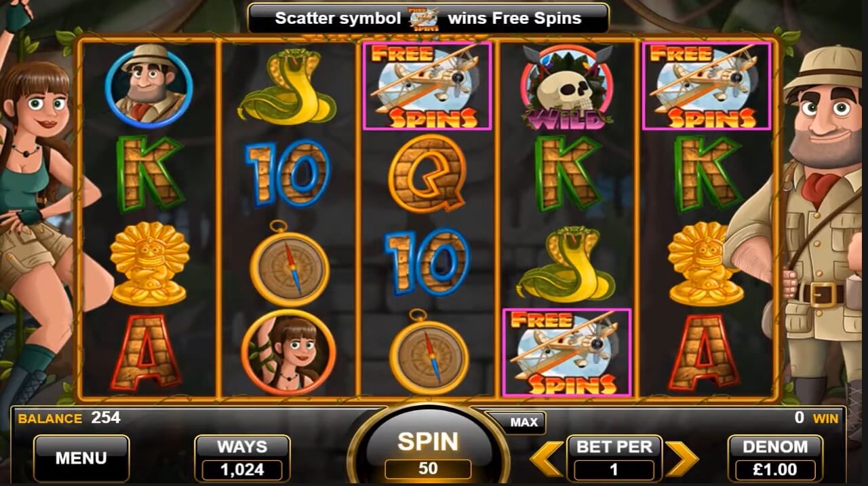The height and width of the screenshot is (486, 868).
Task: Increase bet with the right gold arrow
Action: point(682,458)
